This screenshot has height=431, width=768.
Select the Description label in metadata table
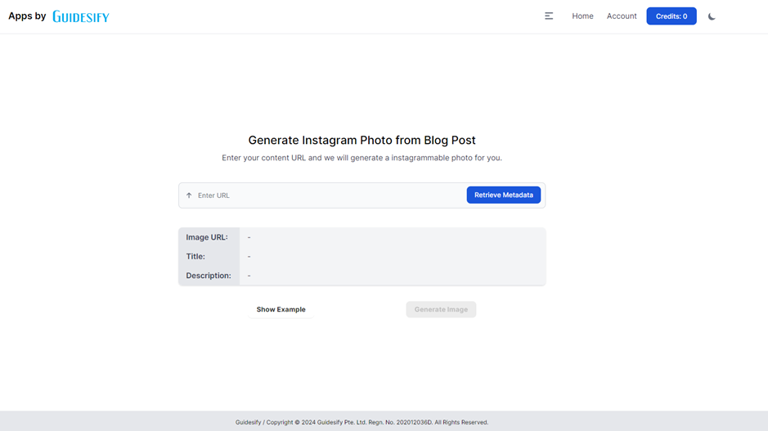click(x=208, y=275)
